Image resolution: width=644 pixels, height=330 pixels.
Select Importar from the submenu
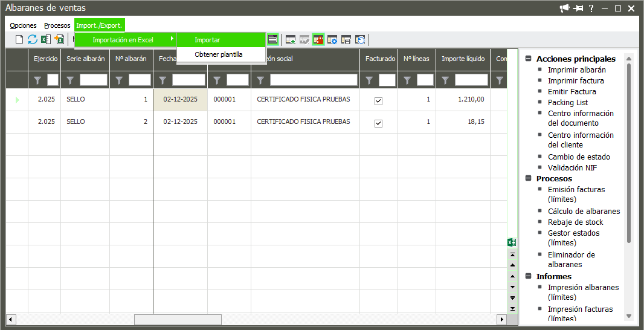(x=207, y=40)
